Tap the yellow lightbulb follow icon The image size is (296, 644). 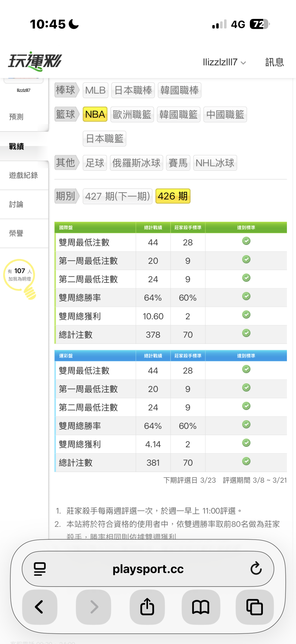tap(20, 278)
